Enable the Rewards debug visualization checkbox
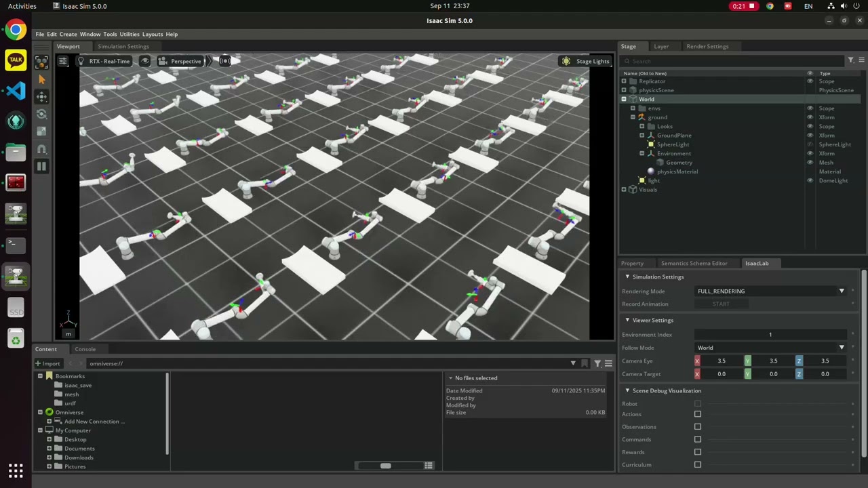The height and width of the screenshot is (488, 868). tap(698, 452)
